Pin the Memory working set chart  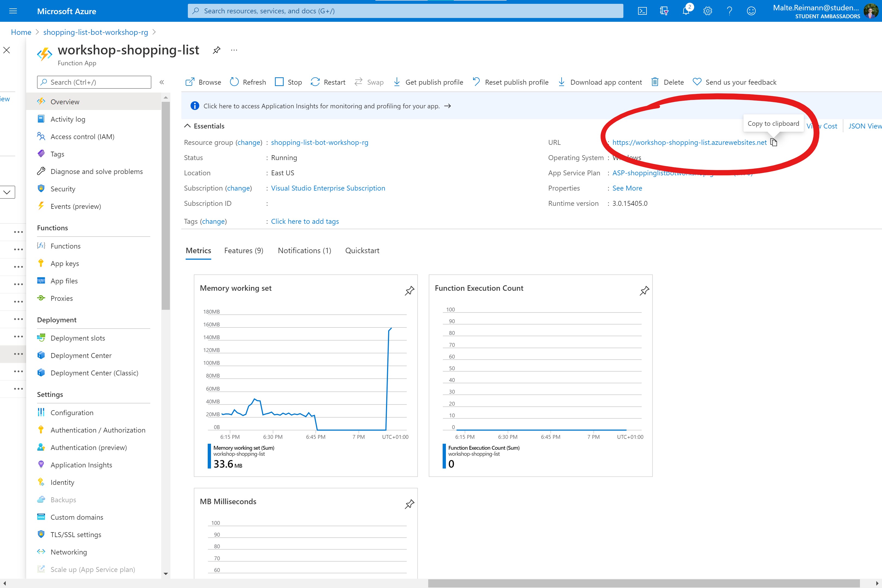pos(409,291)
